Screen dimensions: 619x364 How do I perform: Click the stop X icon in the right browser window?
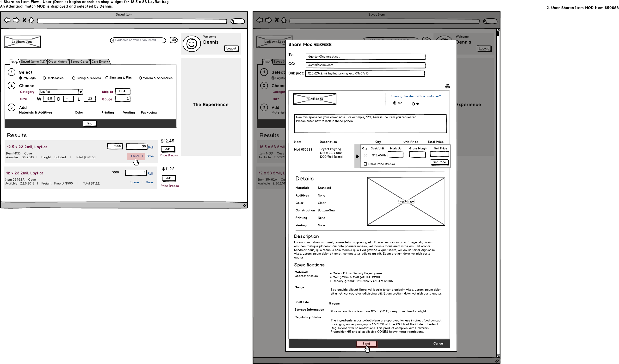277,20
